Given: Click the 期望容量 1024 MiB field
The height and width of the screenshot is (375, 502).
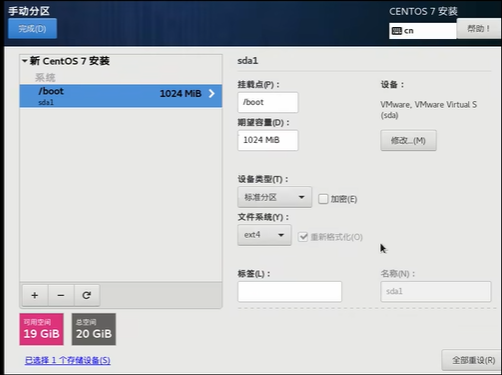Looking at the screenshot, I should click(268, 140).
